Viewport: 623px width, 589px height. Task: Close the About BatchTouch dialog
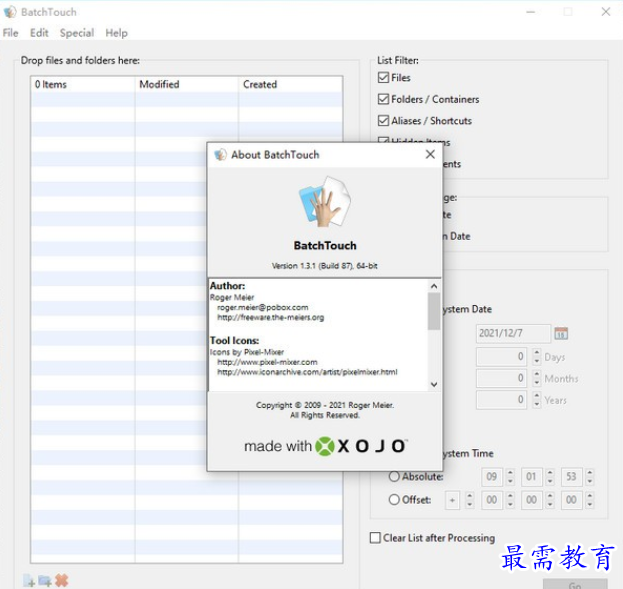pos(430,154)
